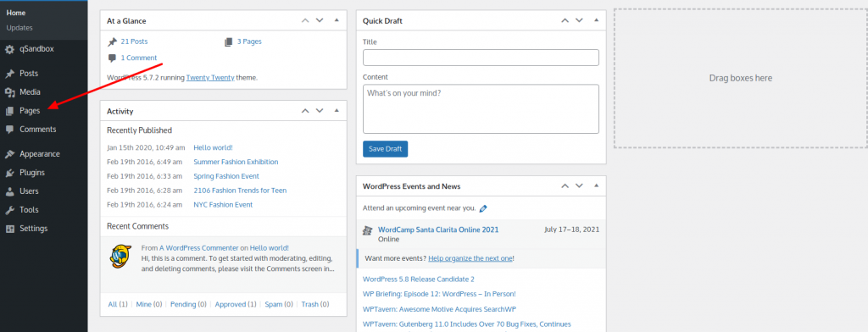Open the Posts menu
The height and width of the screenshot is (332, 868).
click(x=29, y=74)
